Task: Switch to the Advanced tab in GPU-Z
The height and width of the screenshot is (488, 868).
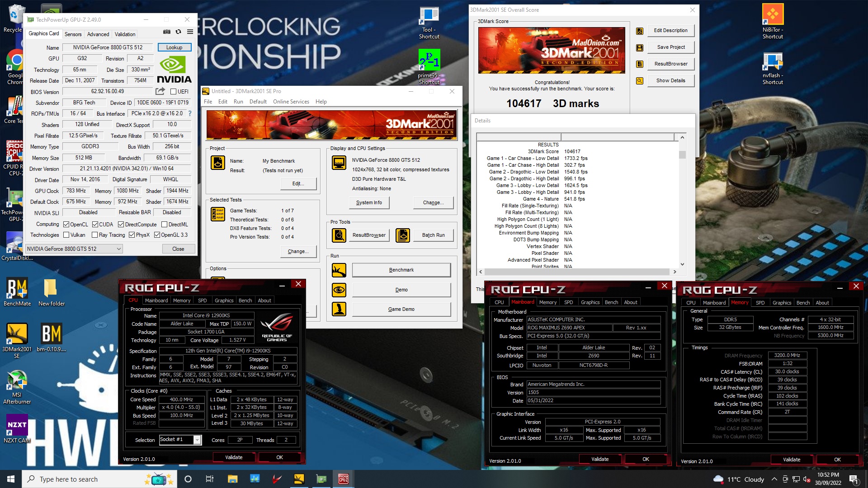Action: click(98, 34)
